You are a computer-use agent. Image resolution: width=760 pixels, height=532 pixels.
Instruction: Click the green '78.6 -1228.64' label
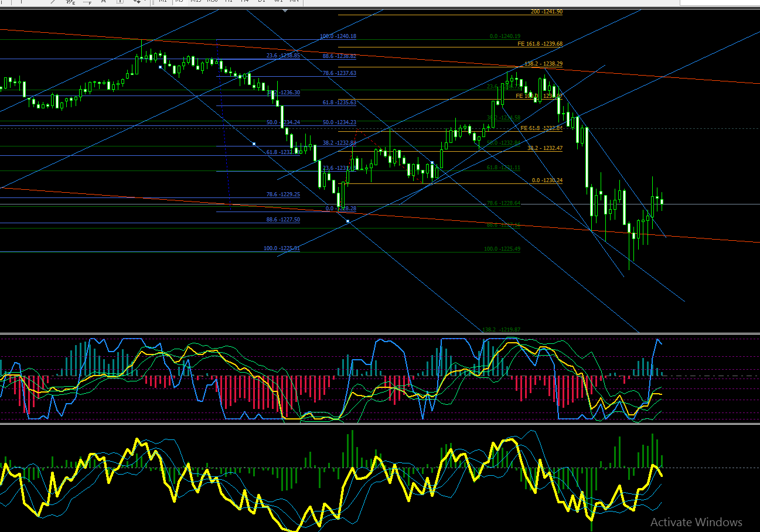pyautogui.click(x=504, y=203)
